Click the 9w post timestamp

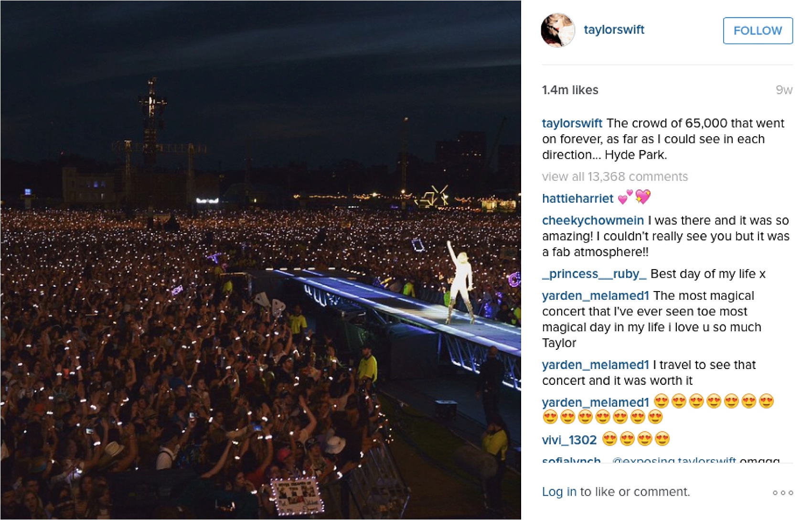point(784,90)
